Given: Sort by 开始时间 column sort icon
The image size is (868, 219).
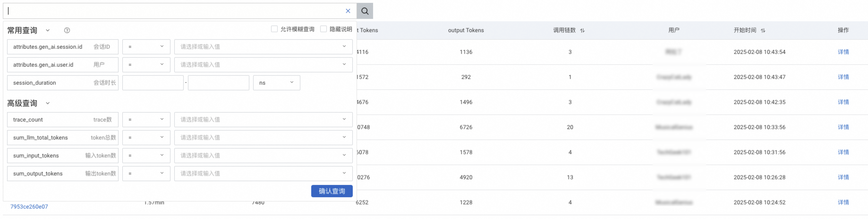Looking at the screenshot, I should point(763,30).
